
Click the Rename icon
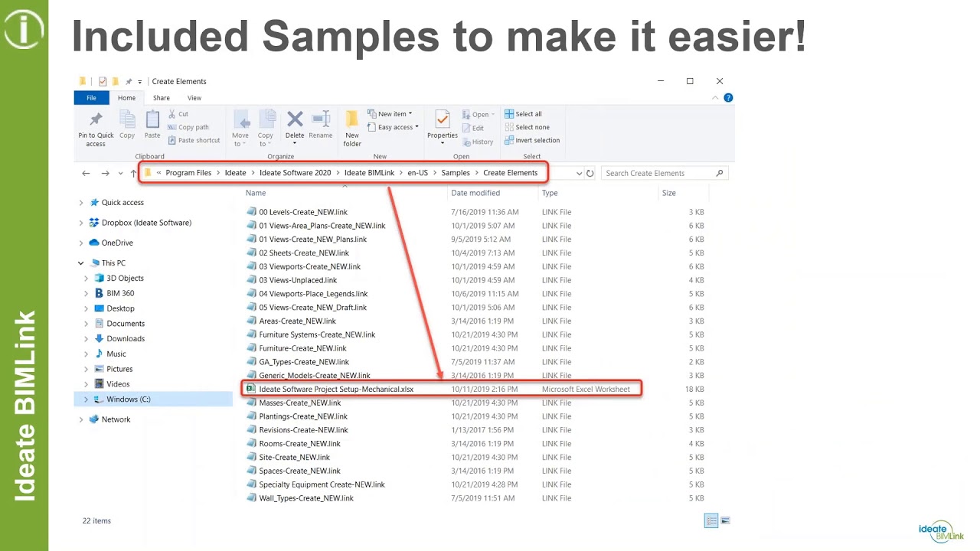coord(321,119)
